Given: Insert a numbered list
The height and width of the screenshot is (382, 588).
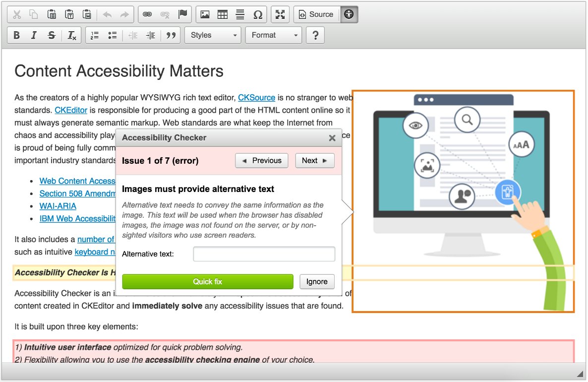Looking at the screenshot, I should (94, 35).
